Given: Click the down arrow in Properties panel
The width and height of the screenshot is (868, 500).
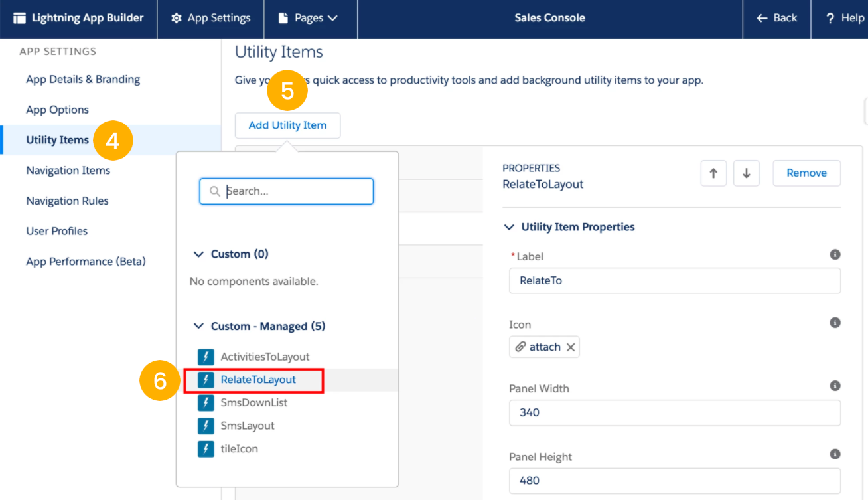Looking at the screenshot, I should coord(746,173).
